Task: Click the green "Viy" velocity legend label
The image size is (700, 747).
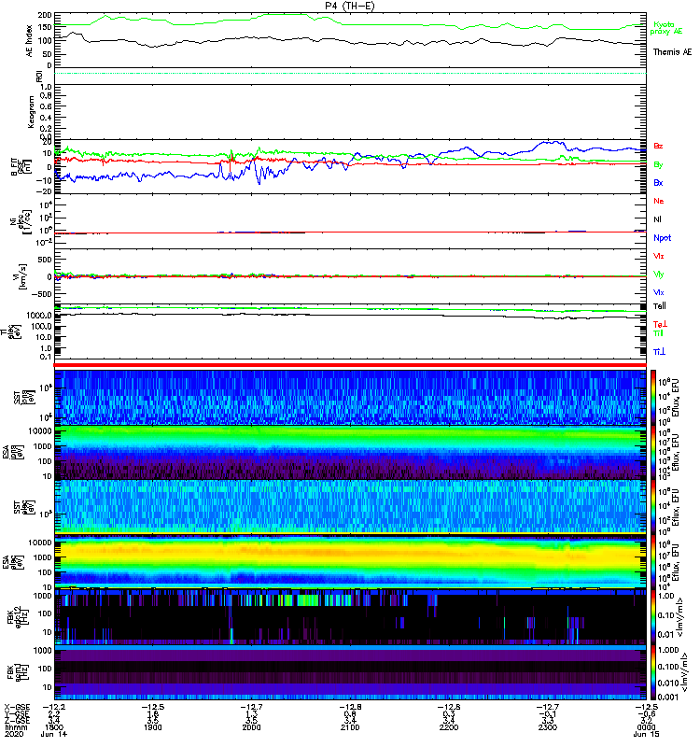Action: (659, 275)
